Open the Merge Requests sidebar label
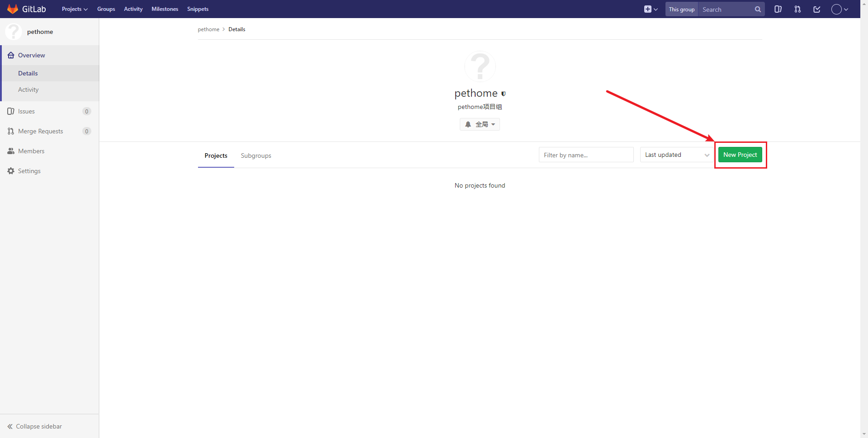868x438 pixels. pyautogui.click(x=41, y=131)
